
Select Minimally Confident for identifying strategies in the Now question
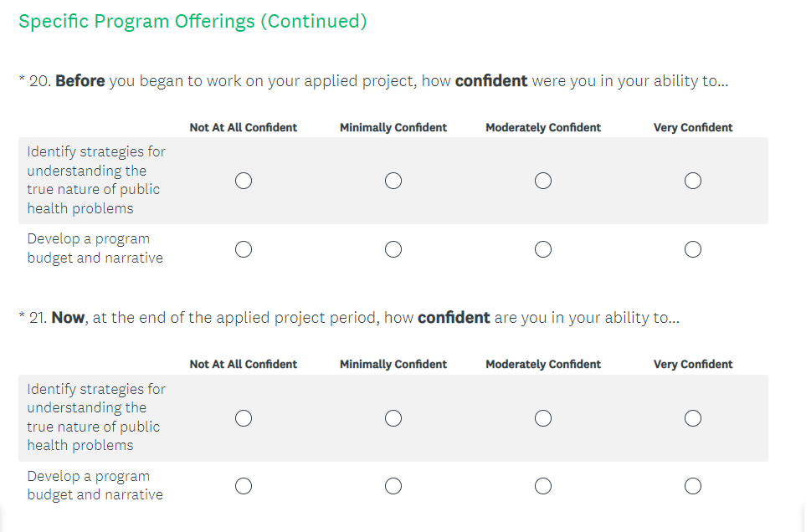point(393,418)
